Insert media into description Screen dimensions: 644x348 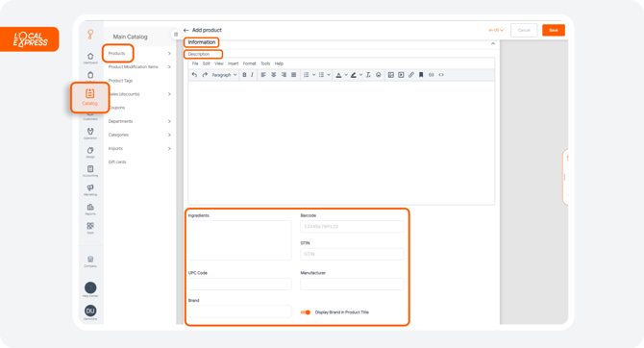click(x=401, y=75)
